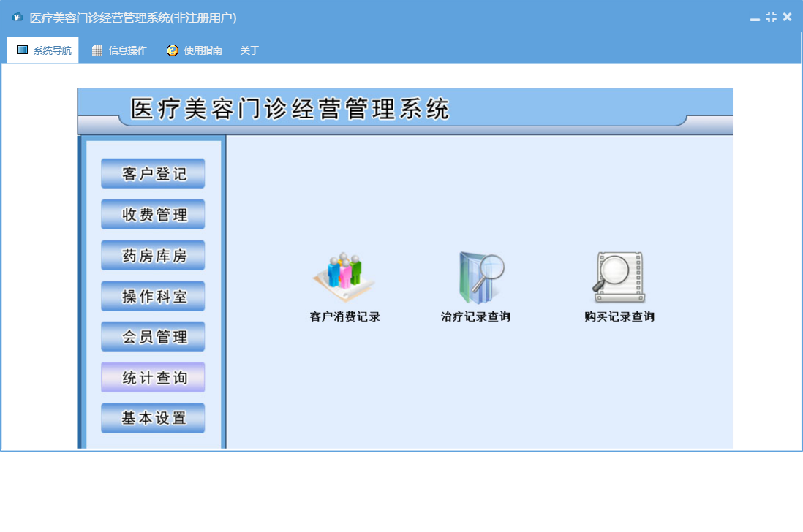Open the 关于 menu item
This screenshot has width=803, height=532.
point(249,50)
